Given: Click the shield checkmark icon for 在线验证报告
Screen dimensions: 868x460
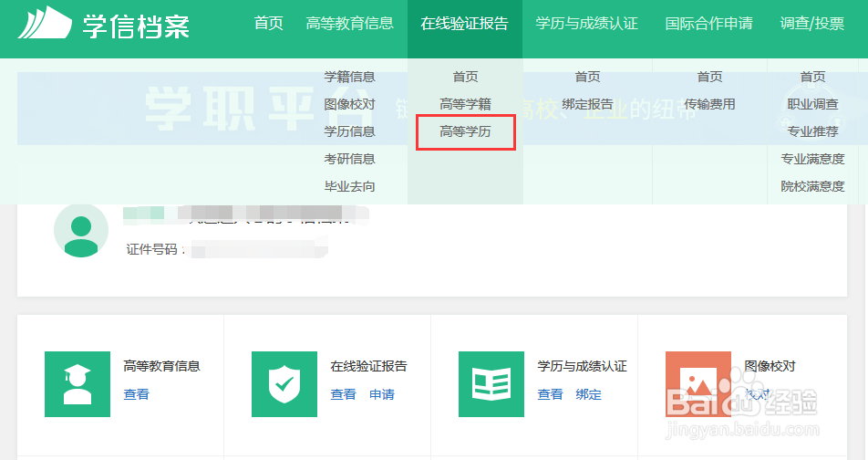Looking at the screenshot, I should tap(284, 384).
